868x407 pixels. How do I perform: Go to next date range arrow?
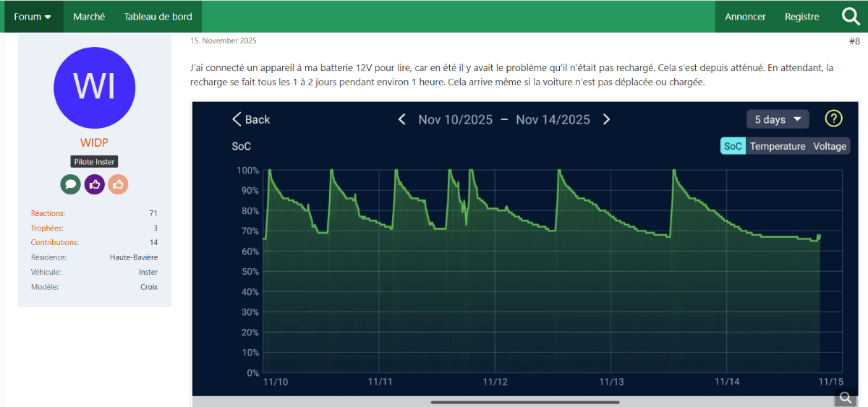[x=607, y=119]
